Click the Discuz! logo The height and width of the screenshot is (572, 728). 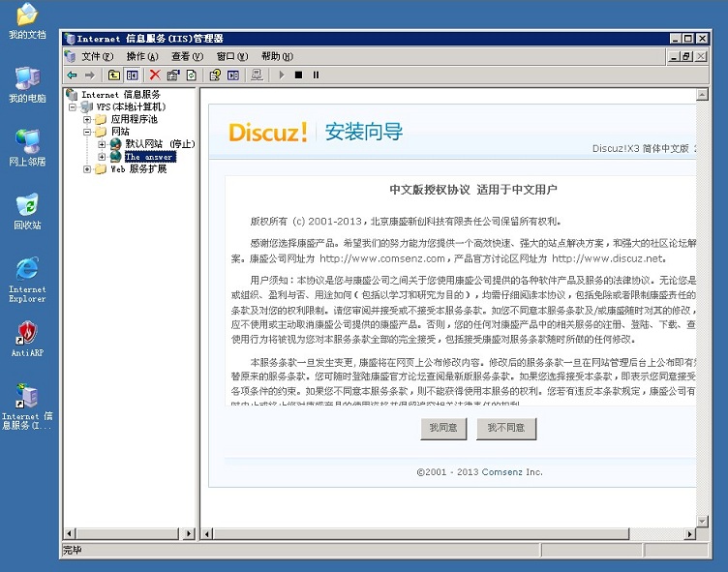click(x=268, y=132)
